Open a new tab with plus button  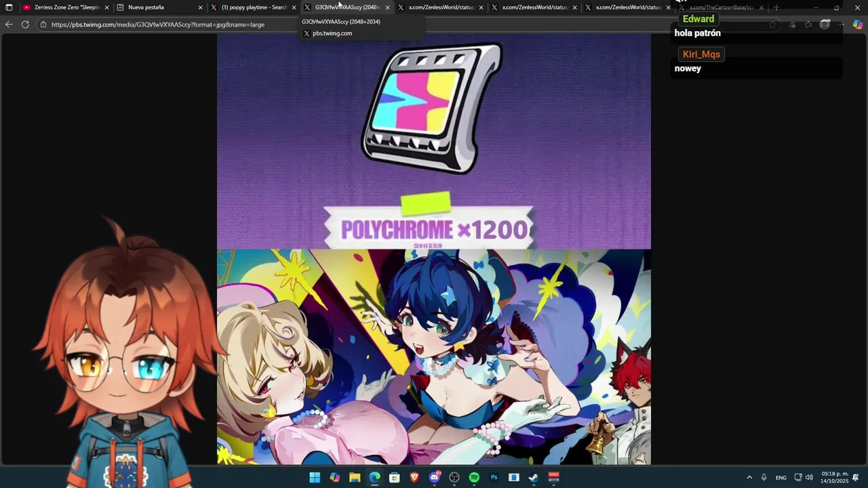[776, 7]
